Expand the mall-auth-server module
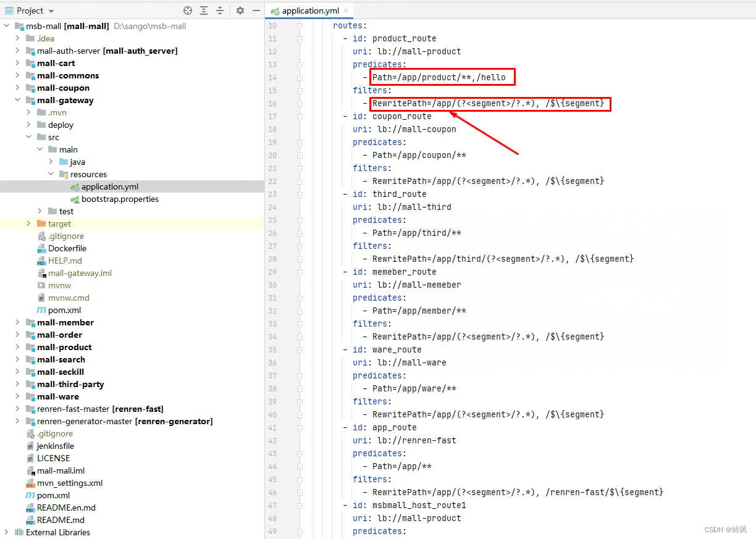 (x=18, y=51)
